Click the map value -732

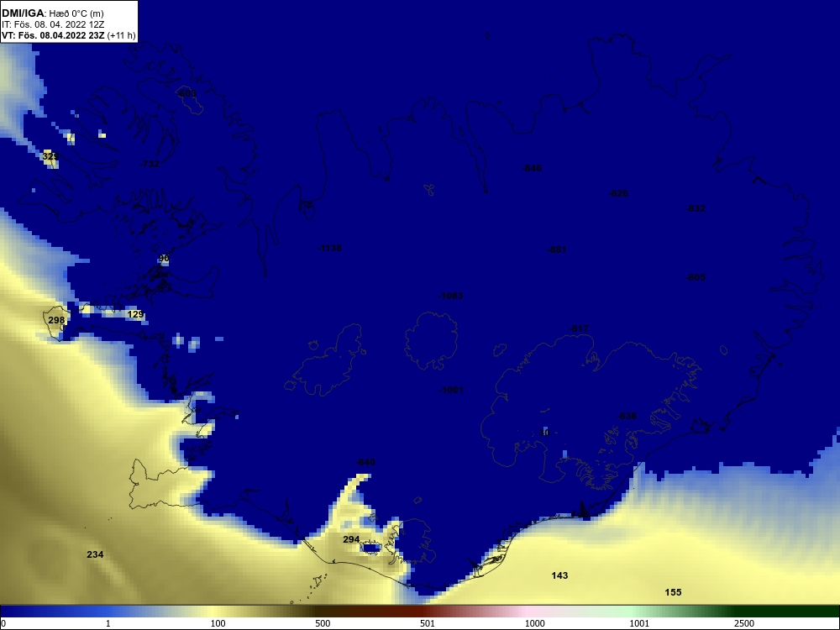tap(150, 164)
